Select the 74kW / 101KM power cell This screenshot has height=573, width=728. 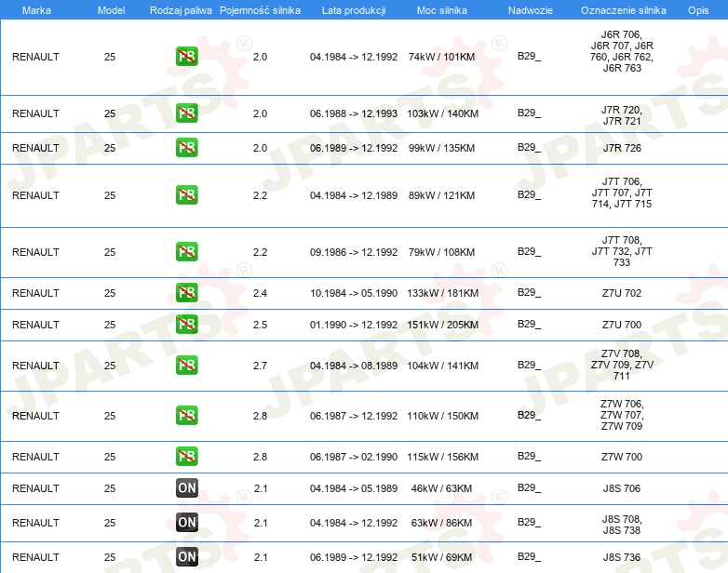point(441,57)
